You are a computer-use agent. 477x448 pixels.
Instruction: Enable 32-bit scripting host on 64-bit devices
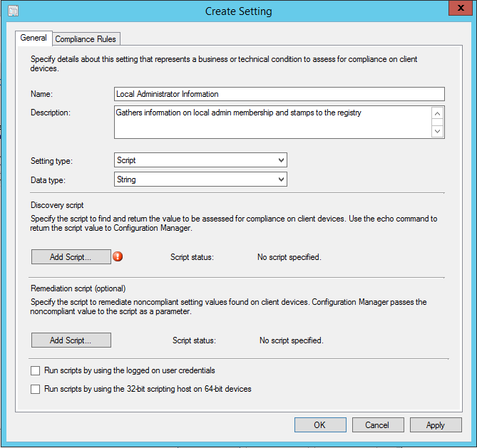[36, 390]
